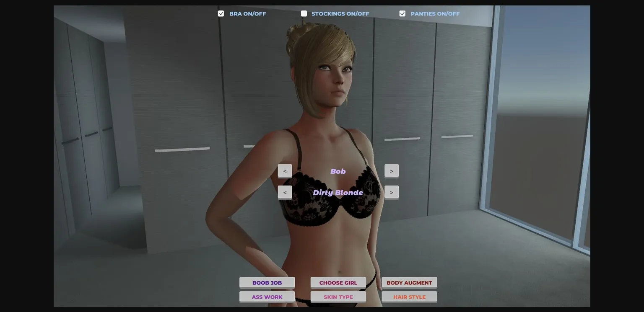Open the SKIN TYPE selector
644x312 pixels.
pos(338,297)
